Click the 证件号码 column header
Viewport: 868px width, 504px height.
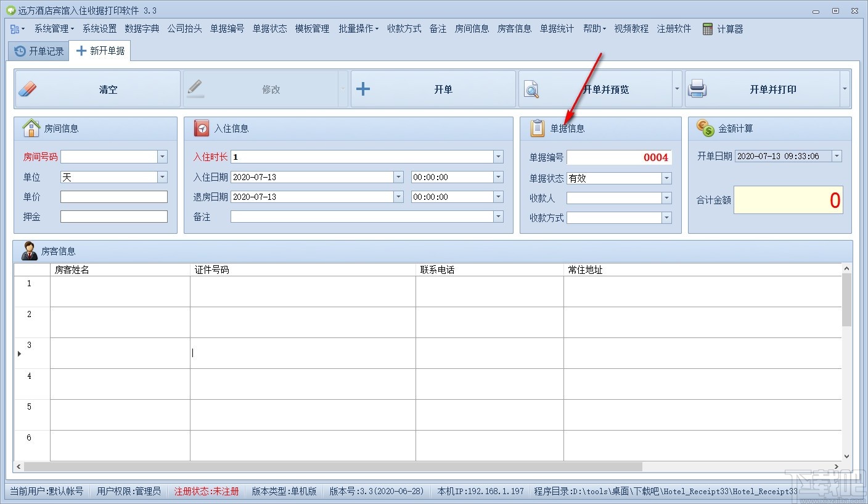coord(303,270)
